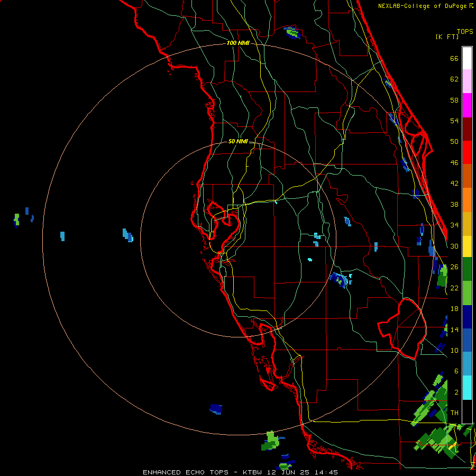Select the 6 value on the legend

click(x=456, y=371)
